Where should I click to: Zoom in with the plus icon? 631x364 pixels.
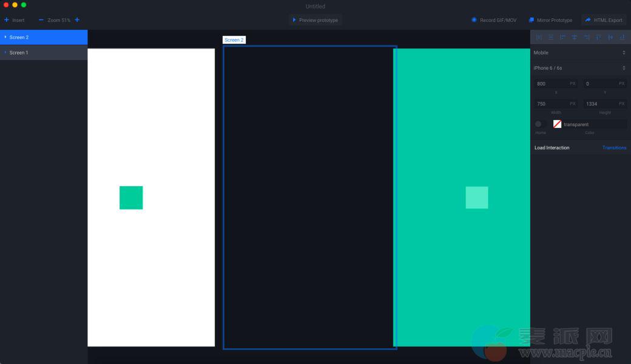pos(77,20)
